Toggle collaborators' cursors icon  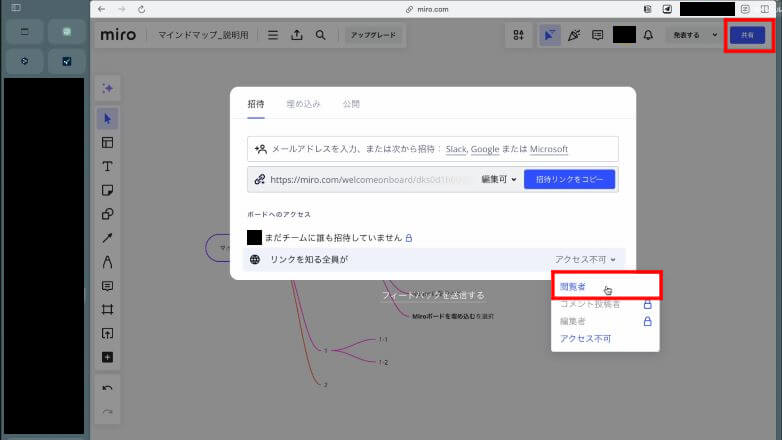click(550, 35)
